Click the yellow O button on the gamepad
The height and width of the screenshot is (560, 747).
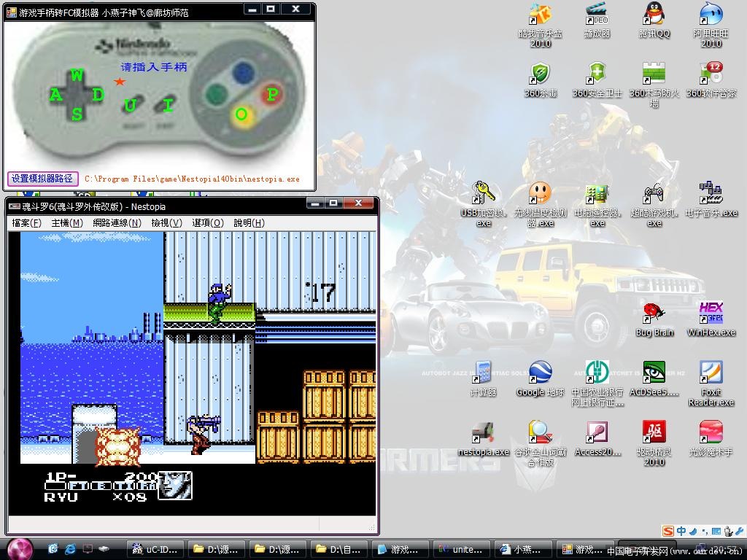(242, 114)
